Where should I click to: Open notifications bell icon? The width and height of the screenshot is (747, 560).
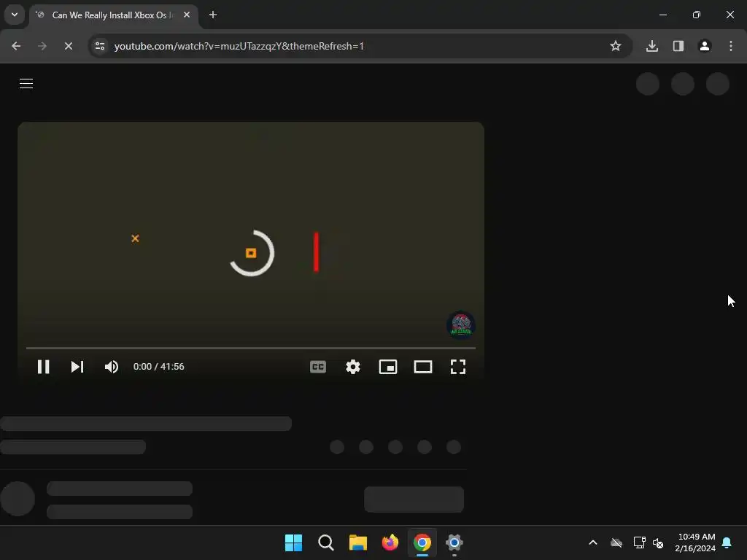point(727,542)
